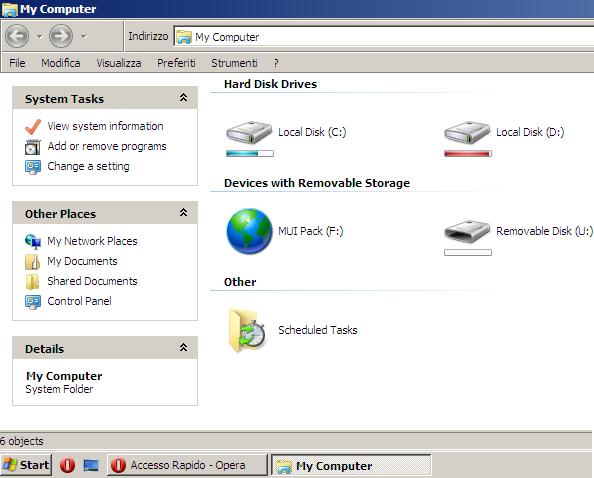Collapse the Details panel
The width and height of the screenshot is (594, 478).
(183, 347)
